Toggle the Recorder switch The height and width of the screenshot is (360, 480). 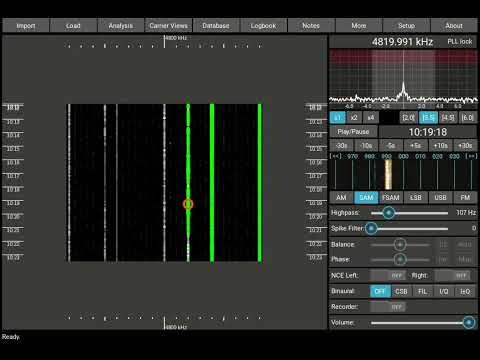click(388, 307)
